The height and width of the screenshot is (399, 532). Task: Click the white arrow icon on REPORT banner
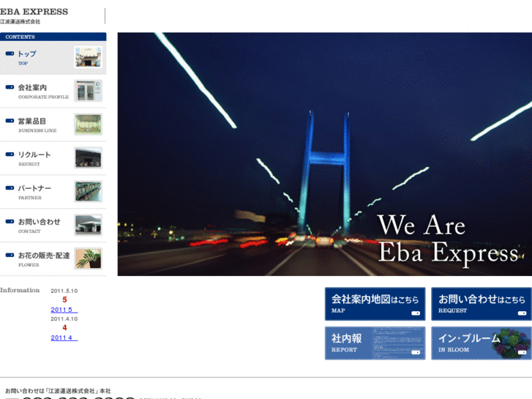416,352
